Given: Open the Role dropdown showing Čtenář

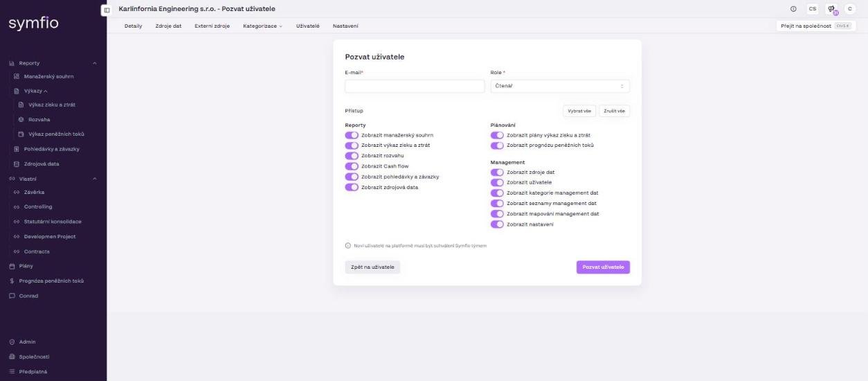Looking at the screenshot, I should (560, 86).
